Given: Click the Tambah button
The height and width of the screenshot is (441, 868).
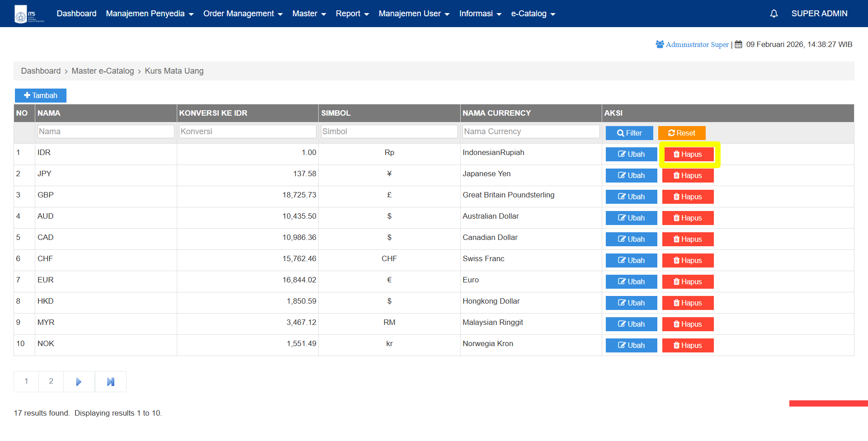Looking at the screenshot, I should tap(41, 95).
